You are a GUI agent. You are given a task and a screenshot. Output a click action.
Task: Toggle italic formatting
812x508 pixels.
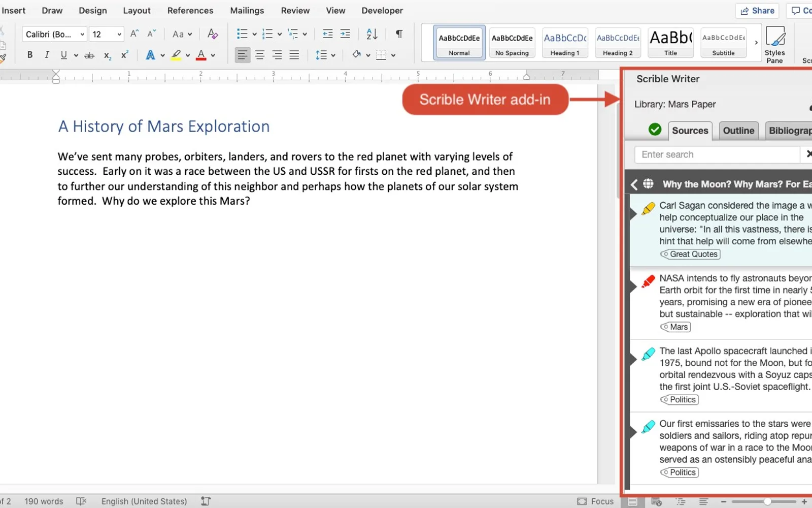click(x=47, y=55)
